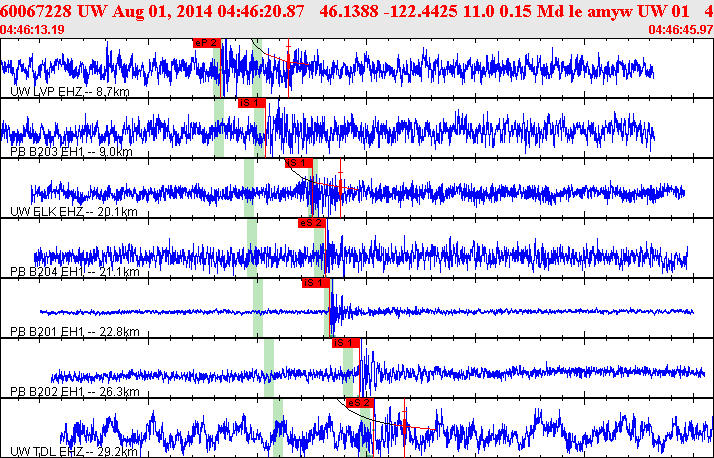This screenshot has height=458, width=714.
Task: Click the station label UW ELK EHZ -- 20.1km
Action: point(74,212)
